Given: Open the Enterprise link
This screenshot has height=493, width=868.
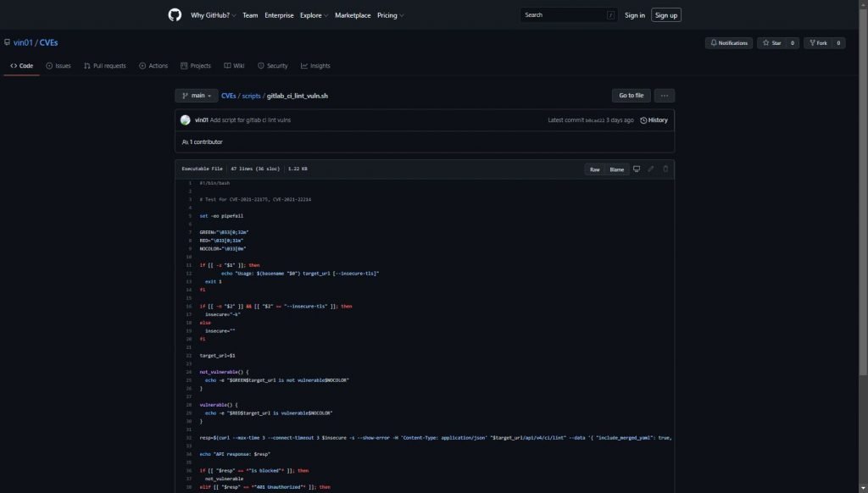Looking at the screenshot, I should click(279, 15).
